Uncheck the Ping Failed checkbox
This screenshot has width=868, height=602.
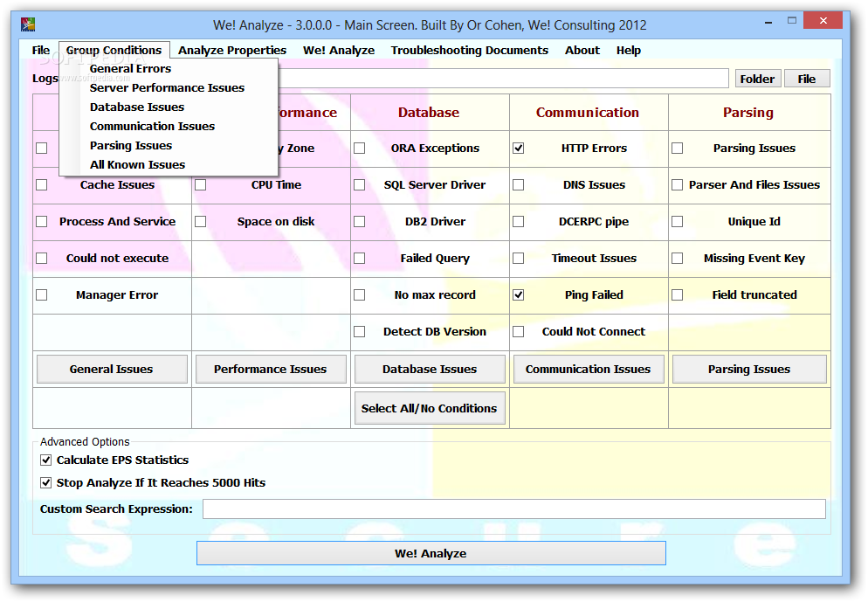coord(518,295)
